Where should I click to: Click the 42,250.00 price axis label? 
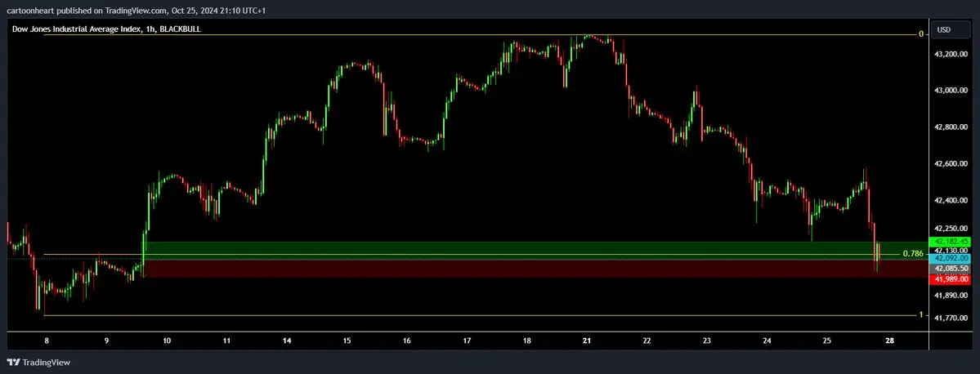(951, 229)
